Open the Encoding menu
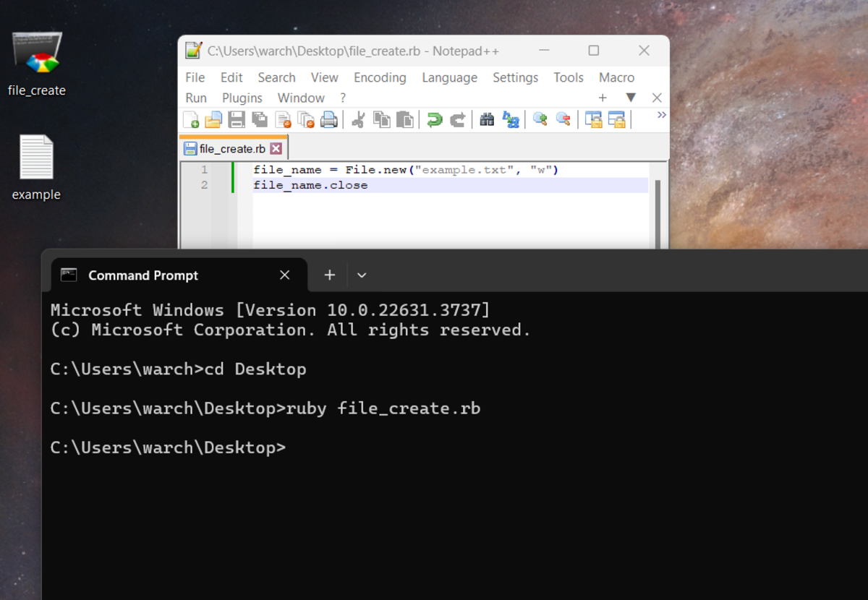Screen dimensions: 868x600 click(380, 77)
